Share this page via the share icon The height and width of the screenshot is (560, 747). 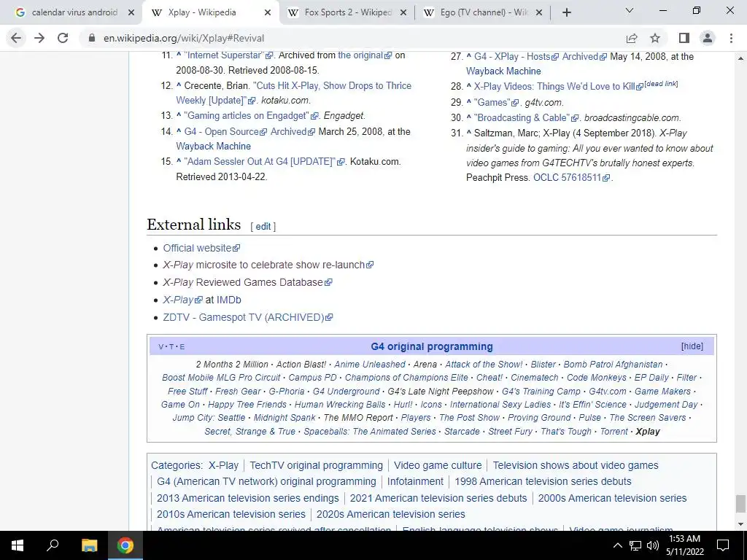(x=632, y=38)
